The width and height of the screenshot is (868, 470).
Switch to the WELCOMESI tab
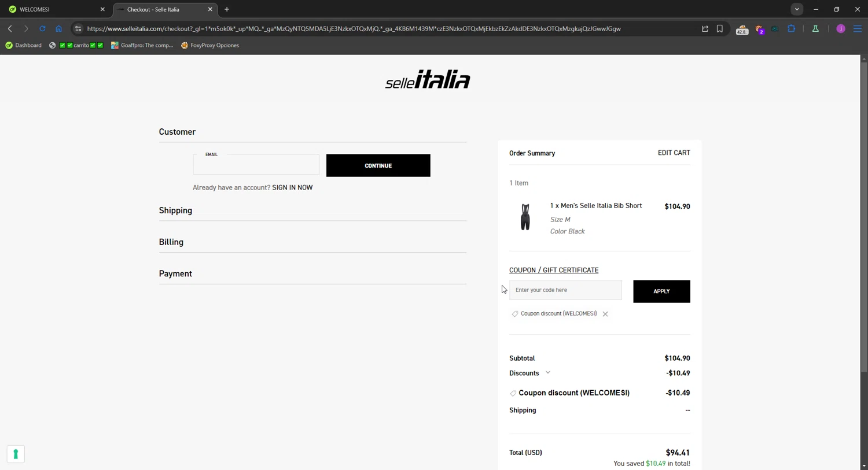click(x=56, y=9)
